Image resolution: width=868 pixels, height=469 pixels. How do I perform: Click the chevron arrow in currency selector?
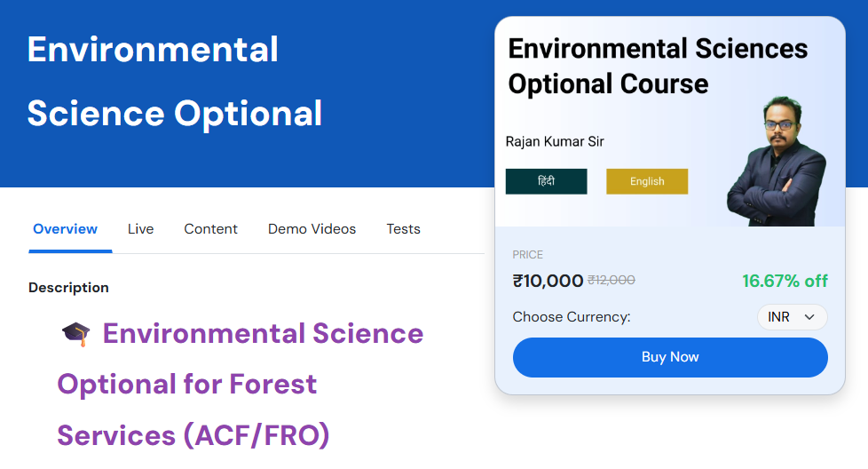[809, 317]
